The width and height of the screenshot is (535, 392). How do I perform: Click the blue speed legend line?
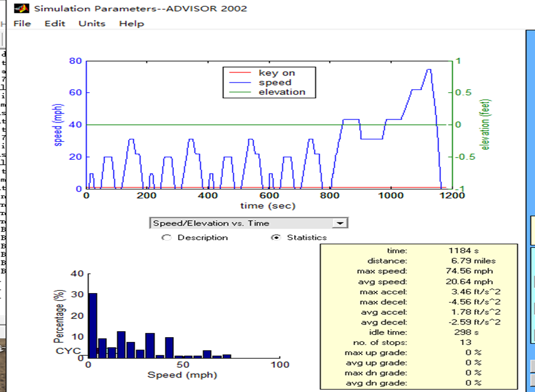coord(240,83)
